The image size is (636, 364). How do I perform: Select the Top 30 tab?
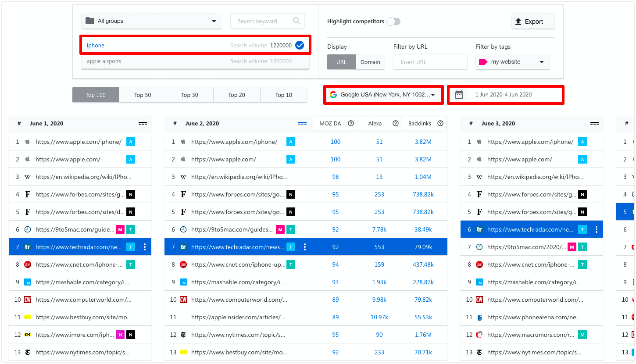(189, 95)
